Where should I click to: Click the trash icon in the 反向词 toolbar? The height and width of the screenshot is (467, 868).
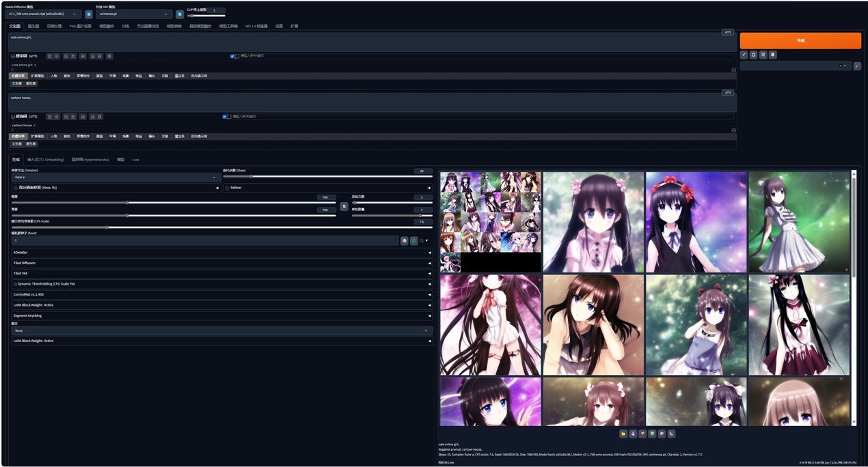99,117
